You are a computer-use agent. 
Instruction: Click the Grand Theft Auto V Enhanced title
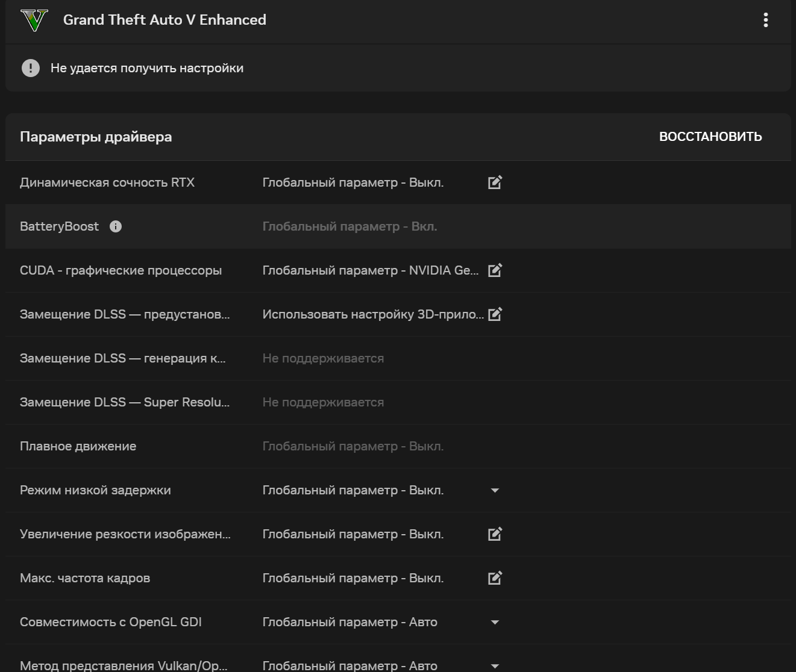165,20
